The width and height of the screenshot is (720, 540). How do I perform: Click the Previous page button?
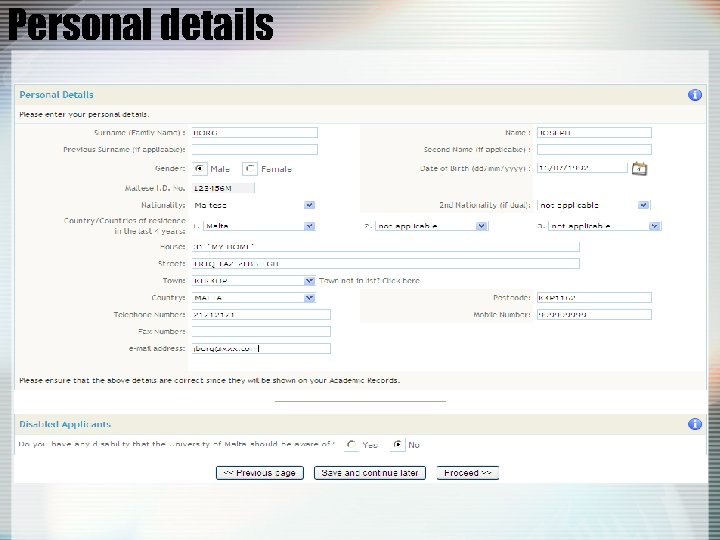260,473
